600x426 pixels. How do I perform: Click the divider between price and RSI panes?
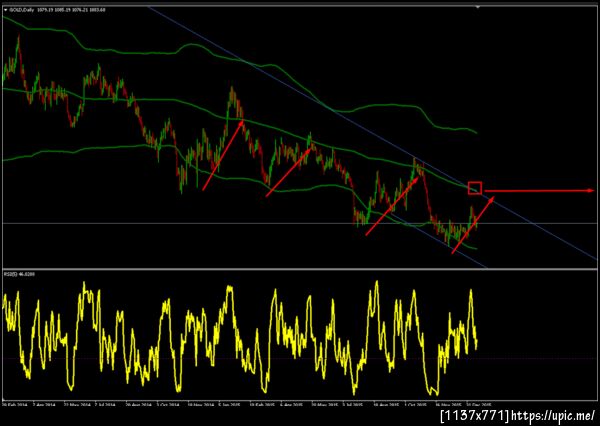pos(300,269)
